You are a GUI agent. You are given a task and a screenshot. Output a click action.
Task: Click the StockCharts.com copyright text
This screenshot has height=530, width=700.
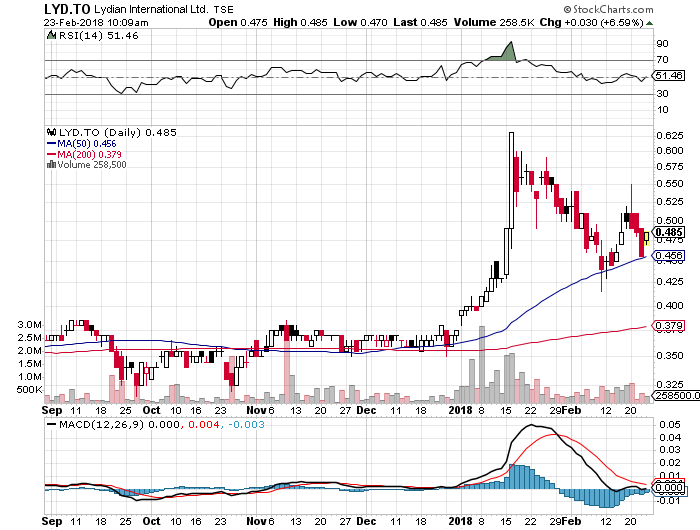pos(608,9)
